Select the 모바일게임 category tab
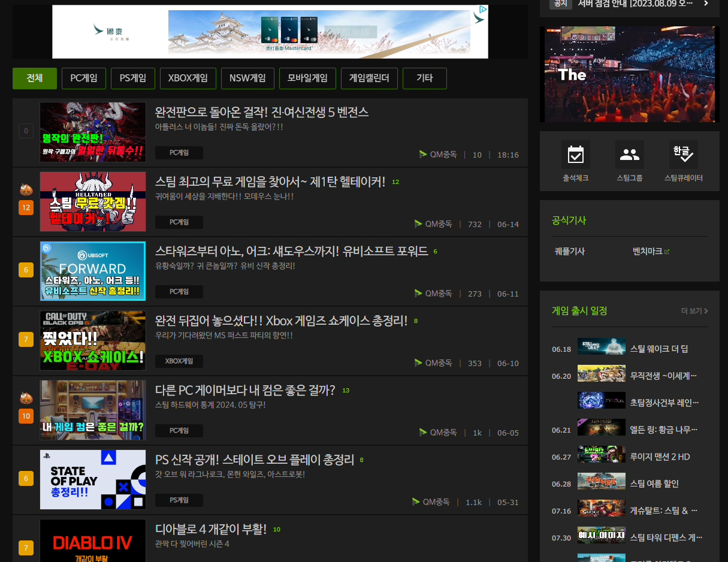This screenshot has width=728, height=562. tap(307, 78)
